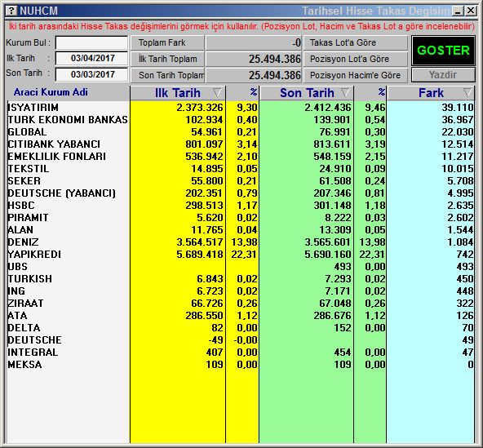Click Fark value 22.030 for GLOBAL
Viewport: 483px width, 448px height.
click(458, 132)
